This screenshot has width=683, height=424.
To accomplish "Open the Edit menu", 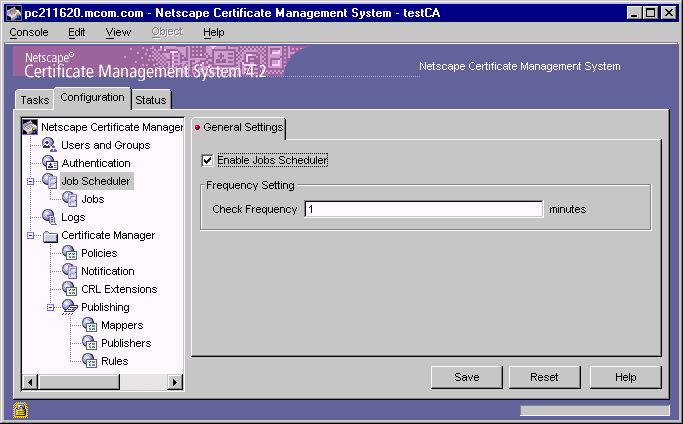I will click(77, 33).
